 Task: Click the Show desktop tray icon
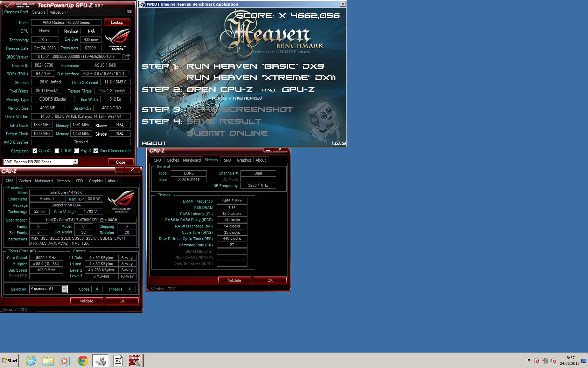584,361
